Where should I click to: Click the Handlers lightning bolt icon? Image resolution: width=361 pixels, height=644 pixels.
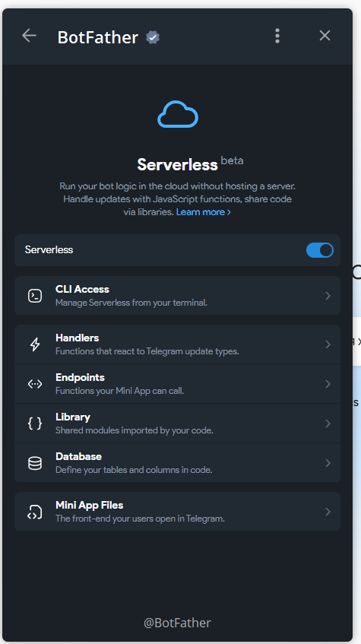35,344
